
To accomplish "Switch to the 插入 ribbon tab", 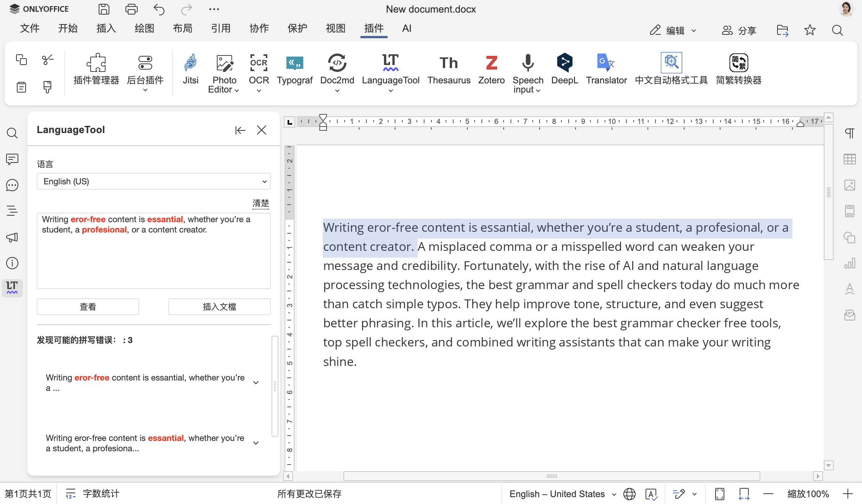I will click(106, 28).
